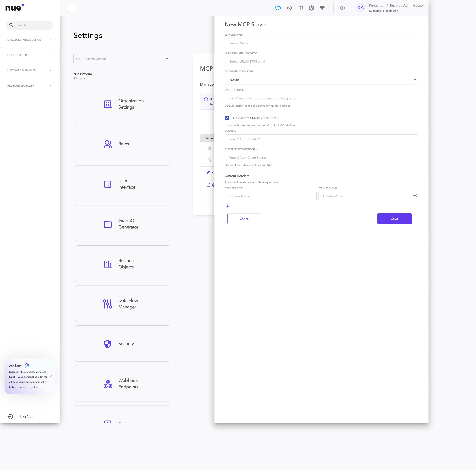This screenshot has height=470, width=476.
Task: Focus the Header Name field
Action: coord(271,196)
